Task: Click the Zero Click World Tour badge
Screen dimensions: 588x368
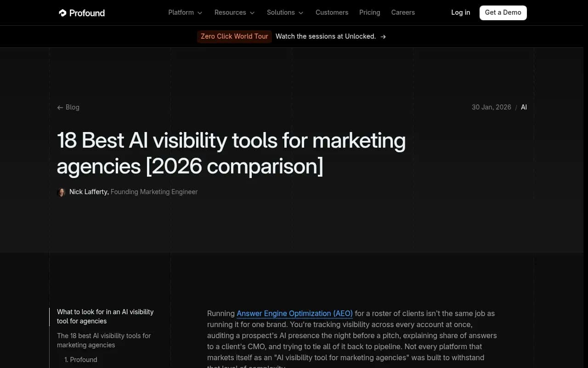Action: pyautogui.click(x=234, y=36)
